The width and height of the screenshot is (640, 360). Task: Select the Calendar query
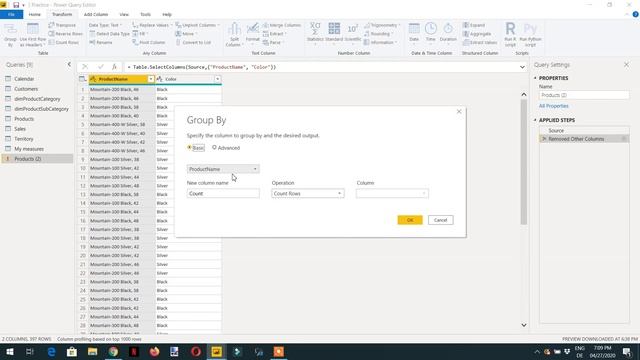click(24, 79)
